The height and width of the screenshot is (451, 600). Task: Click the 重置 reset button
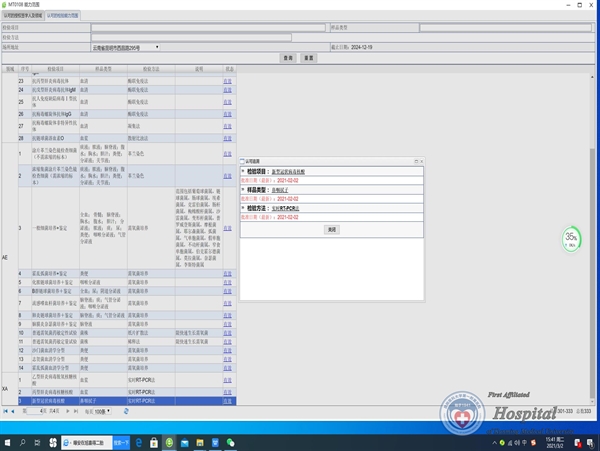click(x=309, y=58)
